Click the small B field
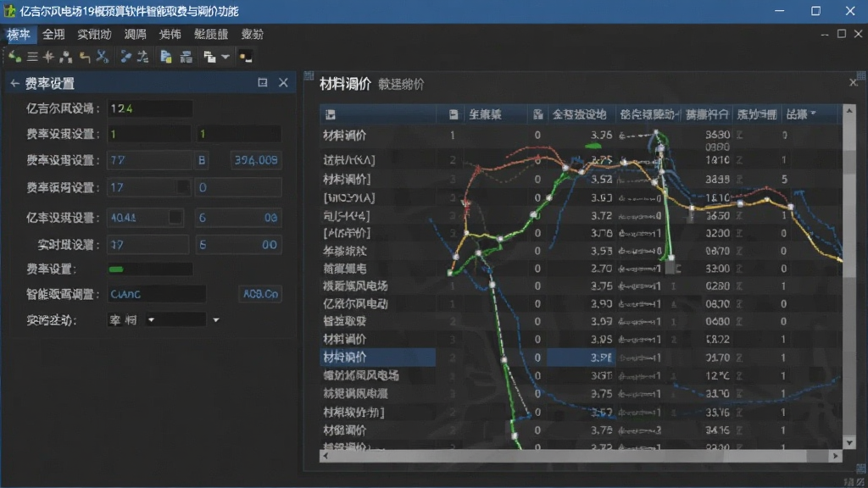The image size is (868, 488). (x=202, y=160)
